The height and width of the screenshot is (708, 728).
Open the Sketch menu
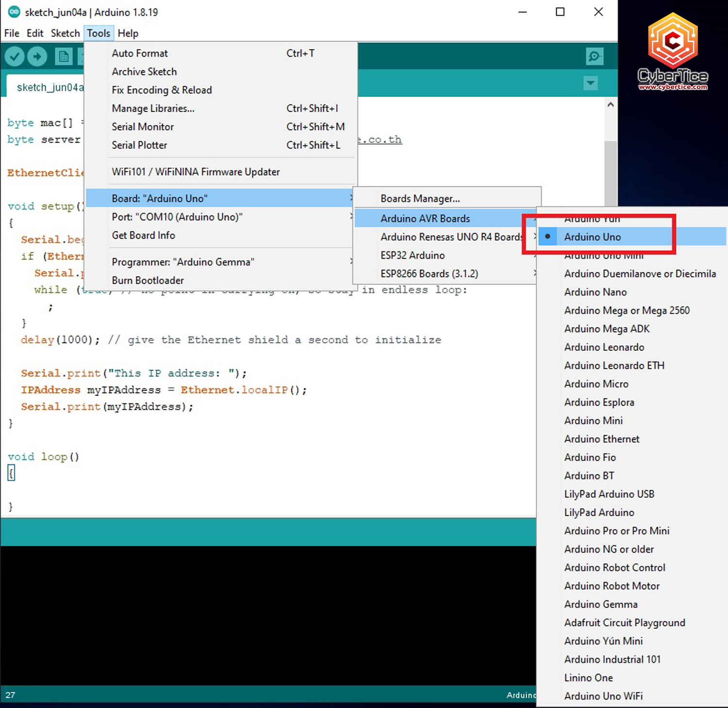tap(65, 33)
